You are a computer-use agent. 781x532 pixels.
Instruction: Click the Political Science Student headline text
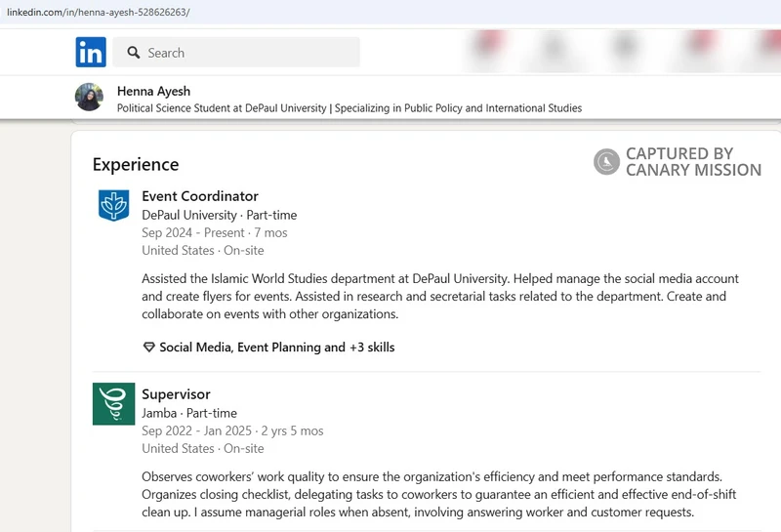point(349,108)
